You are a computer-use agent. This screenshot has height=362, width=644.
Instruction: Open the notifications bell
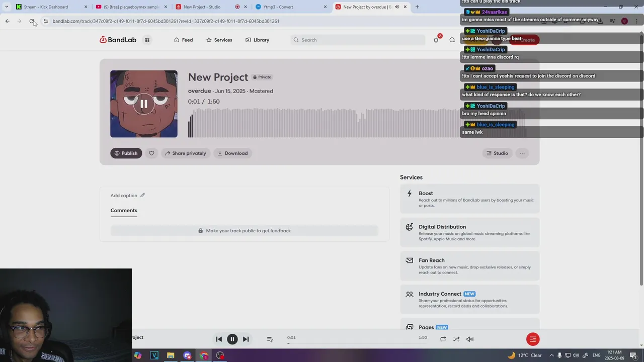click(x=436, y=40)
